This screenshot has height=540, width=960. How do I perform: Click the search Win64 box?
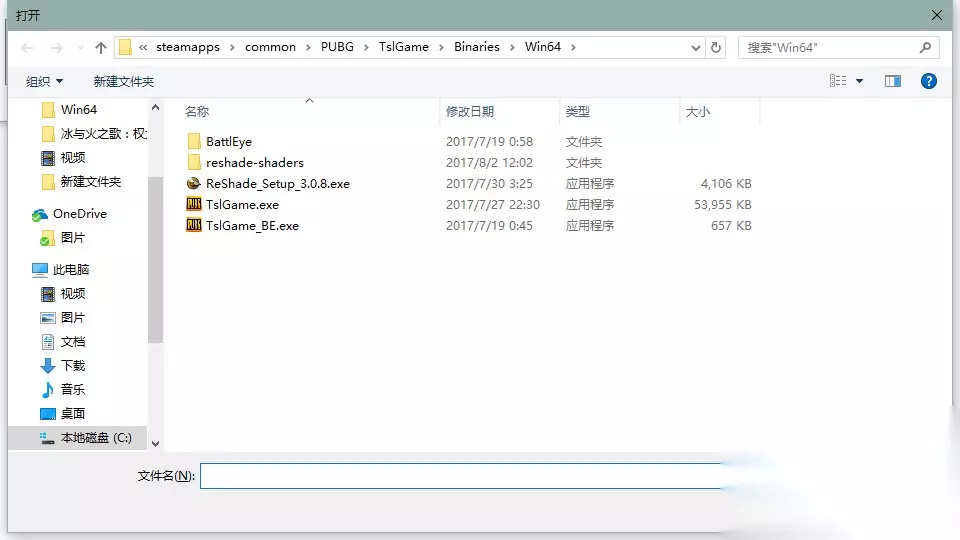838,48
